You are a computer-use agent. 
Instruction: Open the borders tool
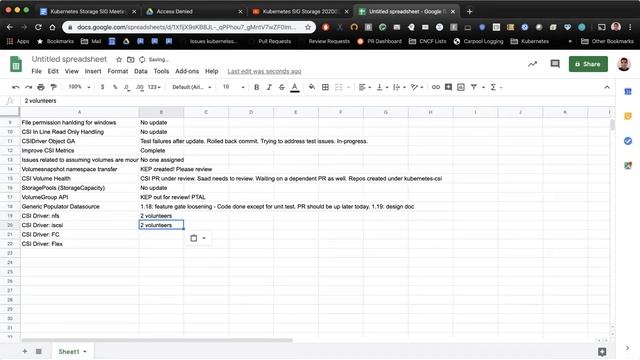point(325,87)
